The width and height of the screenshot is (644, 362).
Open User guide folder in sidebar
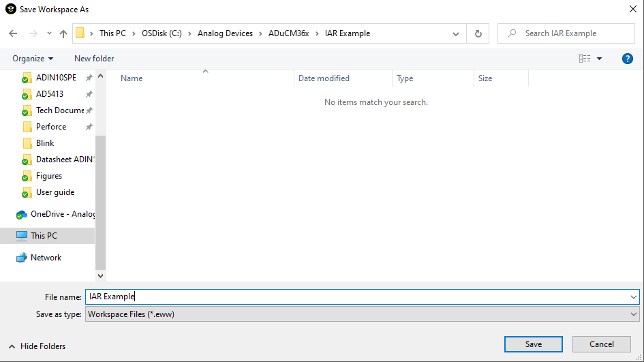(x=55, y=192)
